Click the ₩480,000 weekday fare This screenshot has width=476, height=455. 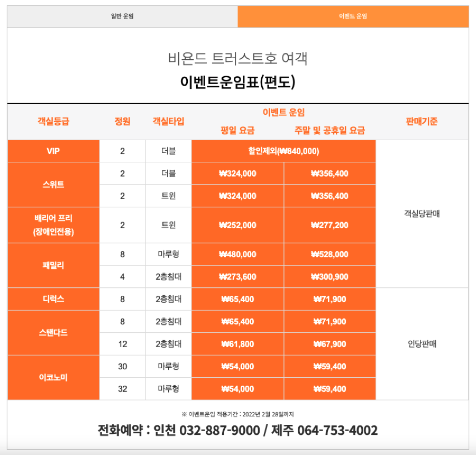[x=237, y=254]
